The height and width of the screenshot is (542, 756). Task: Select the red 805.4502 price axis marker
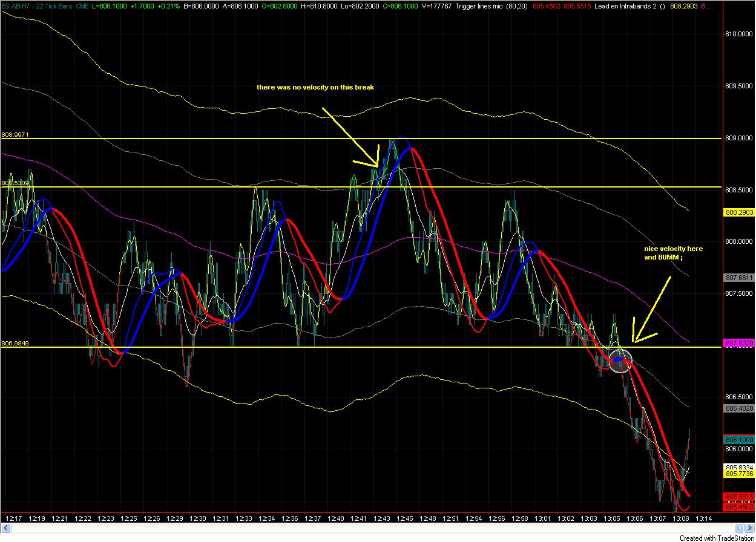pyautogui.click(x=738, y=507)
